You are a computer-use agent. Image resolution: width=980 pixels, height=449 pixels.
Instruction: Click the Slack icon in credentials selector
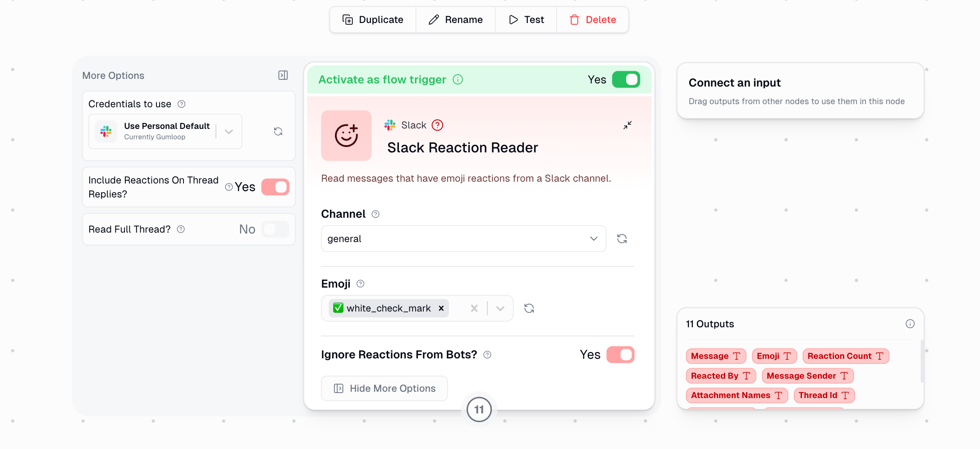[x=106, y=131]
